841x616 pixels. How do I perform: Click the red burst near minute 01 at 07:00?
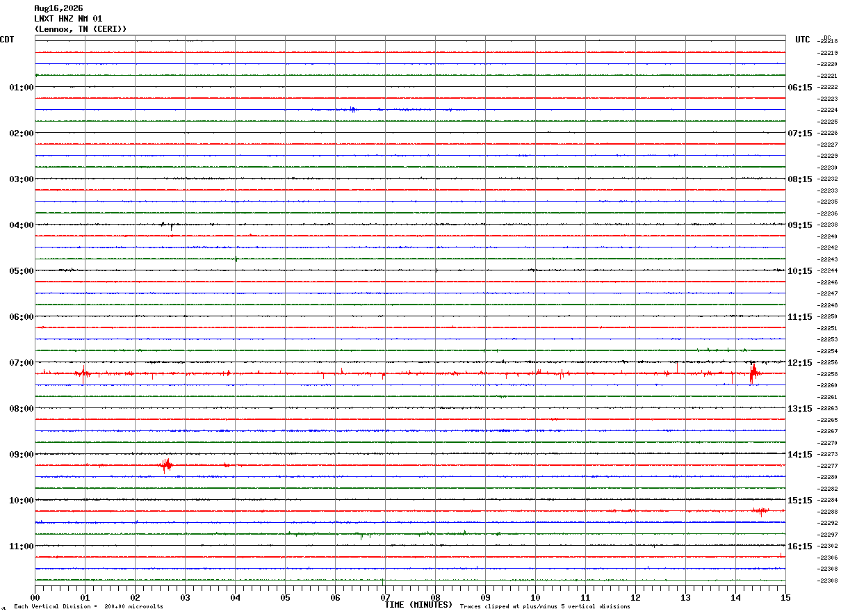click(83, 373)
